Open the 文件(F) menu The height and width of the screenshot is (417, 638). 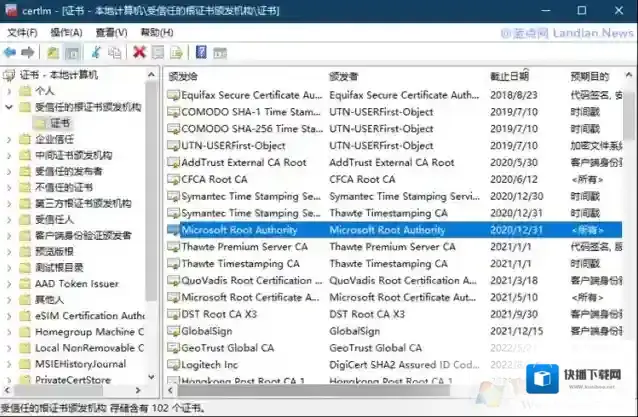pyautogui.click(x=22, y=32)
